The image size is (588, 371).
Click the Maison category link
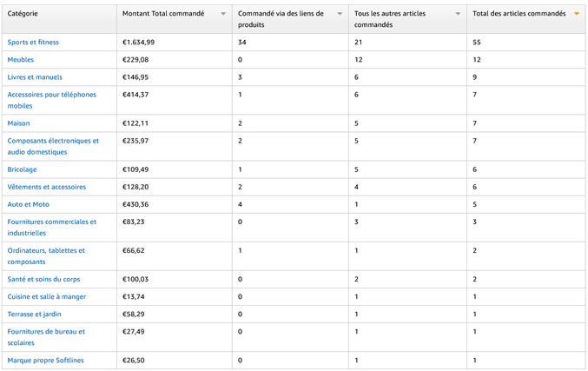18,123
